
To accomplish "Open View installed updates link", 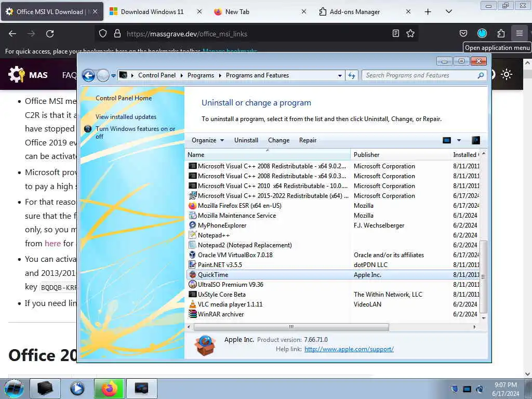I will [x=126, y=117].
